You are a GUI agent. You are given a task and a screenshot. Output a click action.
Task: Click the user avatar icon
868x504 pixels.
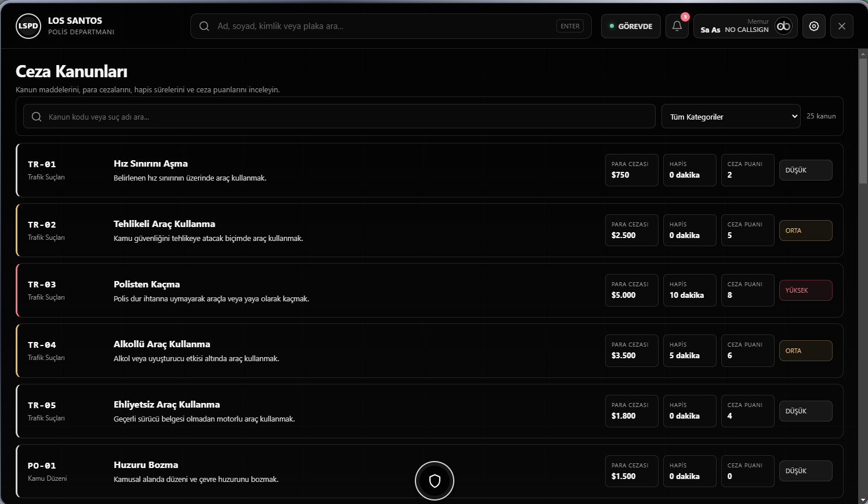[x=783, y=26]
